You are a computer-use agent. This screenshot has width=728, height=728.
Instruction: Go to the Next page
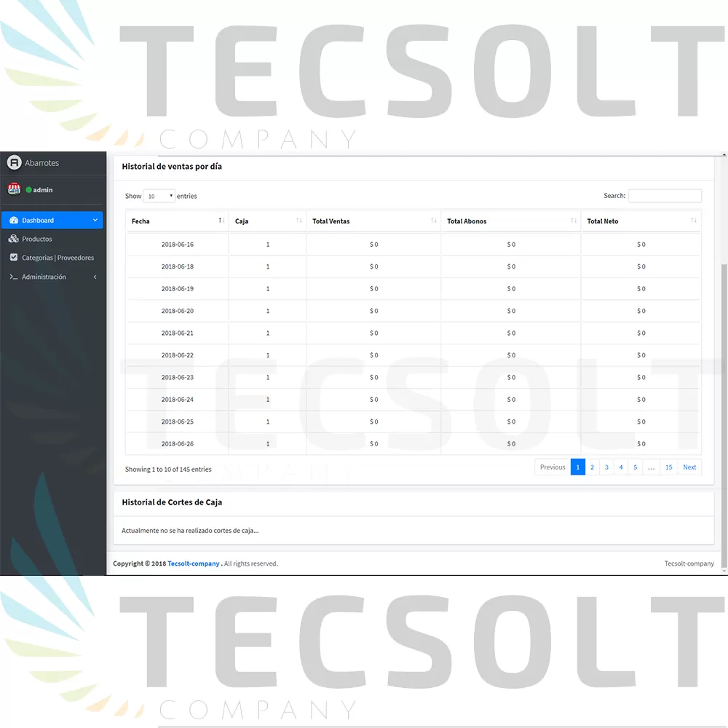[689, 467]
